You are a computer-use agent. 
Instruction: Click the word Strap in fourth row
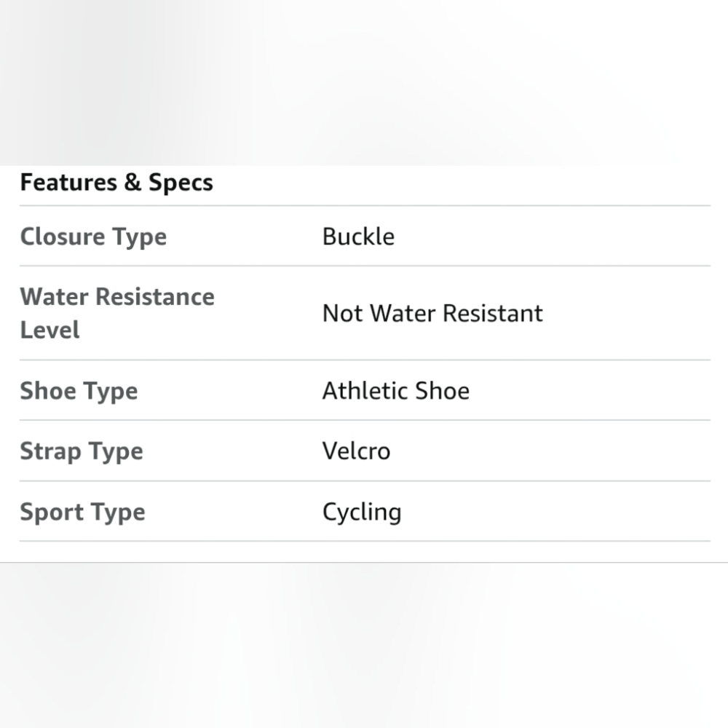[x=51, y=452]
